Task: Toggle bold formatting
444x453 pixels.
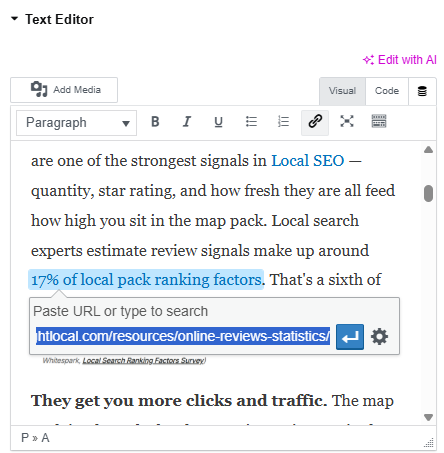Action: 155,122
